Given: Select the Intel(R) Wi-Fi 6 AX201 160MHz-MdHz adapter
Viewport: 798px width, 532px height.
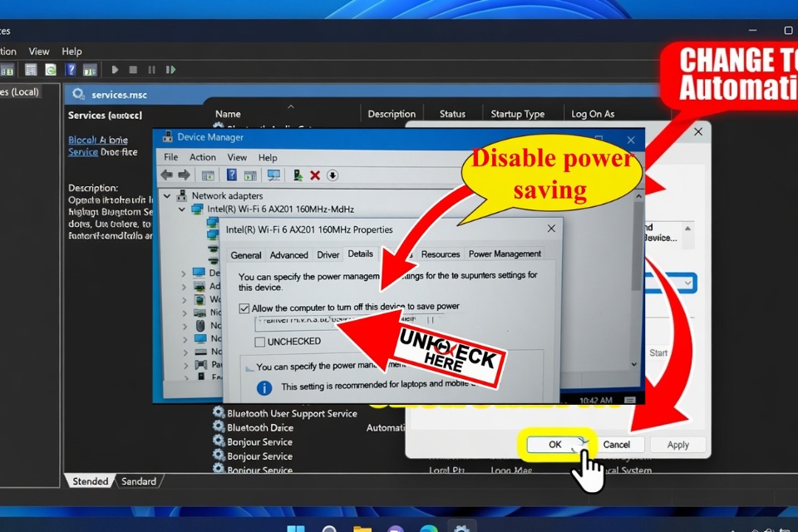Looking at the screenshot, I should [x=280, y=209].
